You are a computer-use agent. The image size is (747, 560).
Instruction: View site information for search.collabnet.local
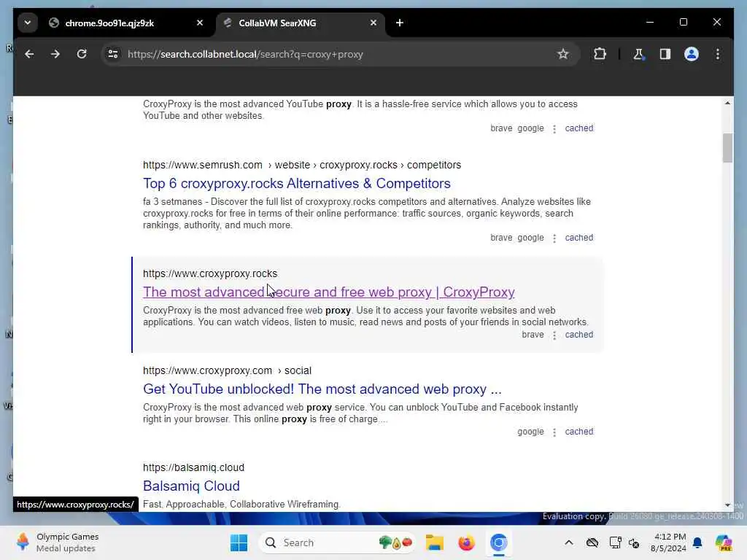(x=113, y=54)
